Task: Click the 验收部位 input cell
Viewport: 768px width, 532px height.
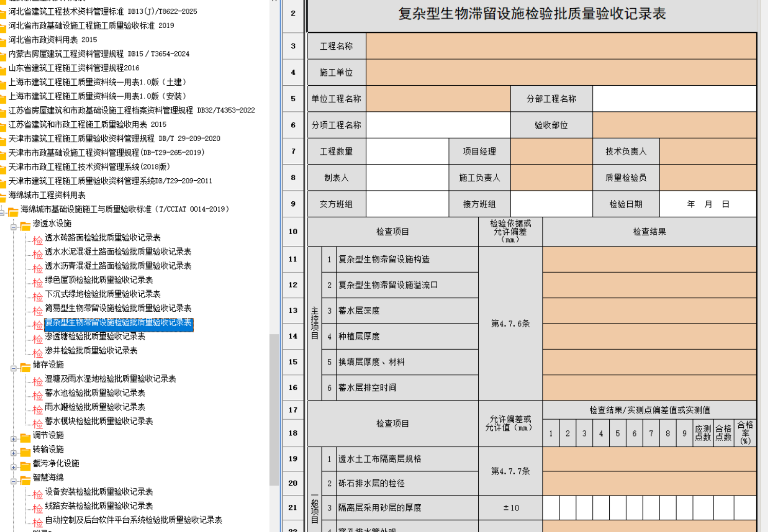Action: click(675, 125)
